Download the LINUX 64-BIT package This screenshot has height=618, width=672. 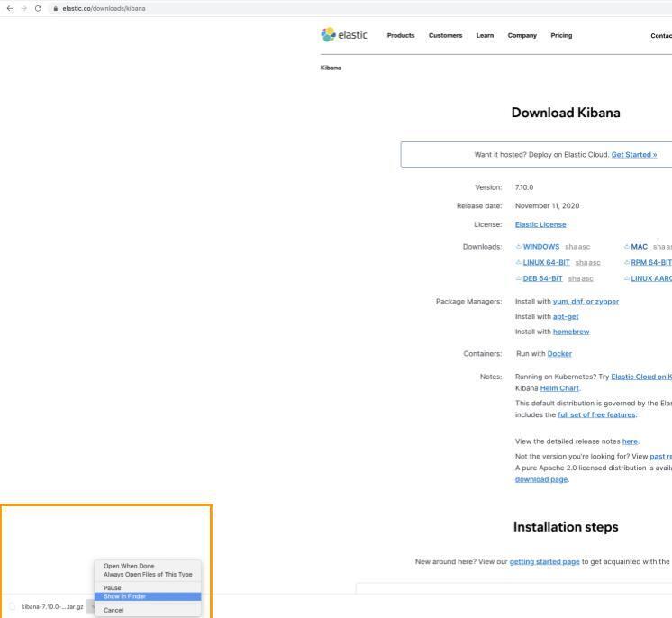546,262
